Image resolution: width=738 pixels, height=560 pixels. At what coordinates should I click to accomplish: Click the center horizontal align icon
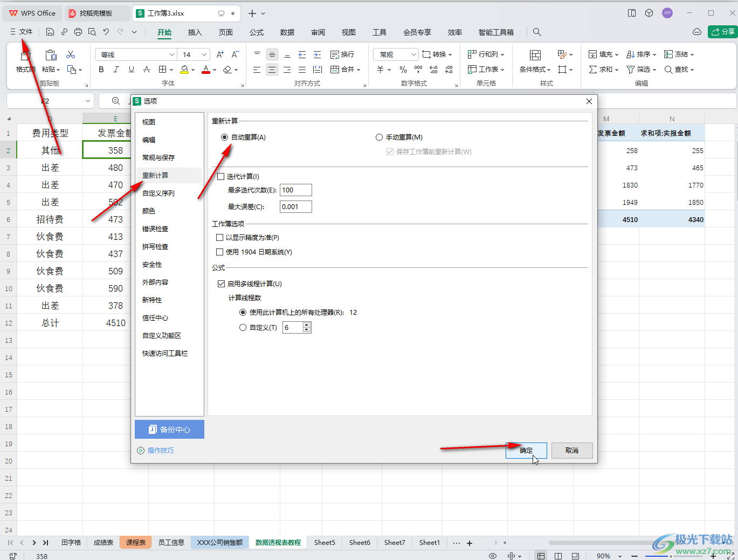(272, 70)
